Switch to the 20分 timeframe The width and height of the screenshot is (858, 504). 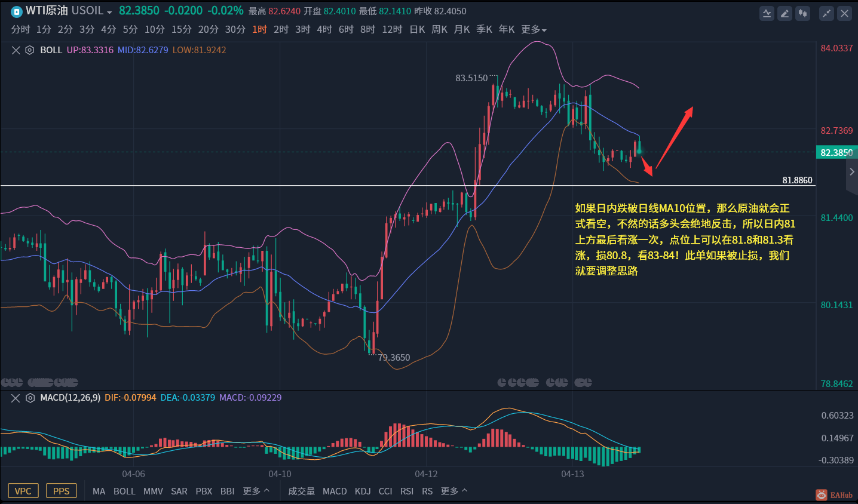coord(208,29)
